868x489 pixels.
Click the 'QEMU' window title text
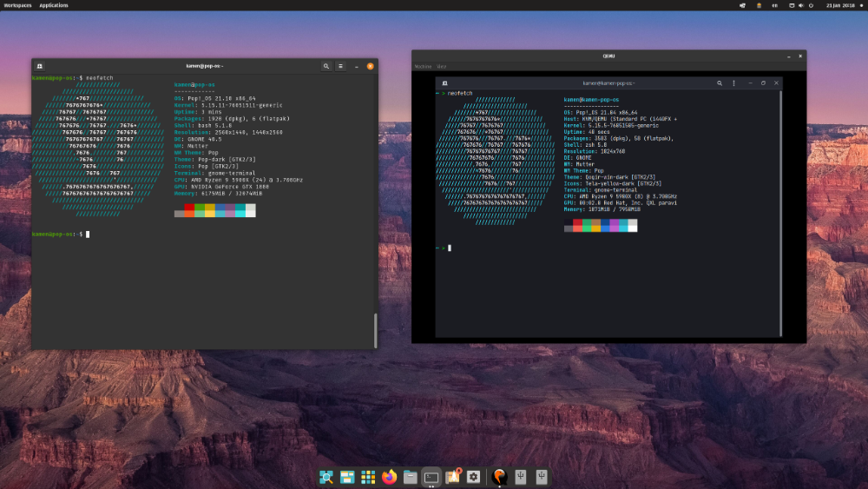pos(609,56)
